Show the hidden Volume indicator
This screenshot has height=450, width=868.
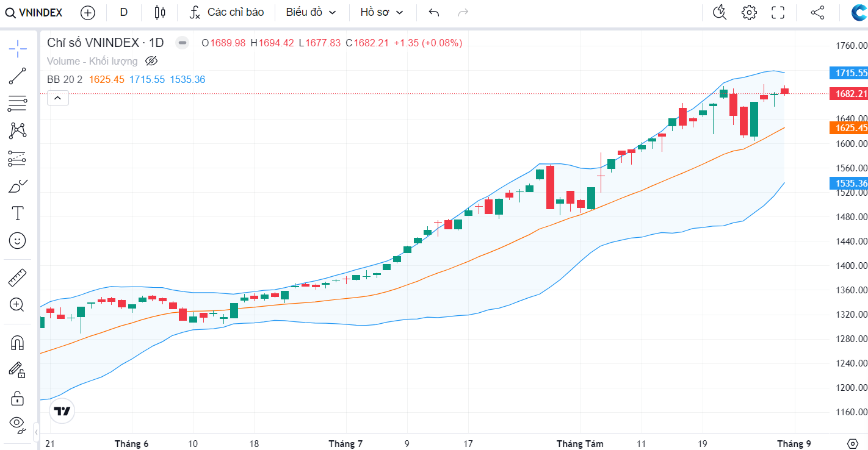(x=152, y=61)
